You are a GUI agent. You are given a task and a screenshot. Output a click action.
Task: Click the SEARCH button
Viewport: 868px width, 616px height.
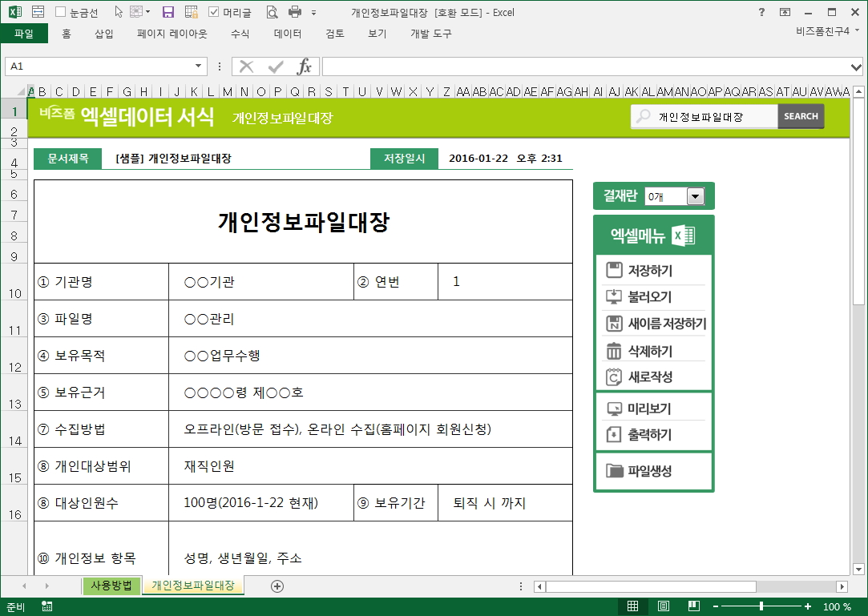pyautogui.click(x=800, y=116)
